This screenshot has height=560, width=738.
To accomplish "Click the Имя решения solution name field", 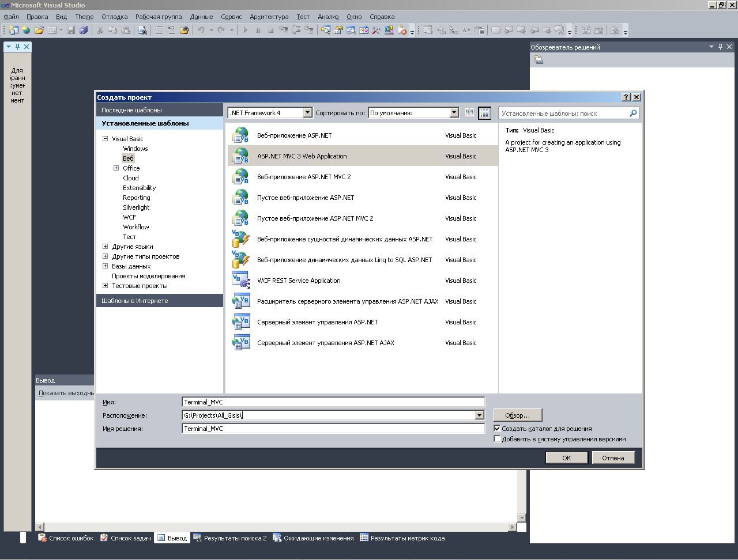I will click(333, 429).
